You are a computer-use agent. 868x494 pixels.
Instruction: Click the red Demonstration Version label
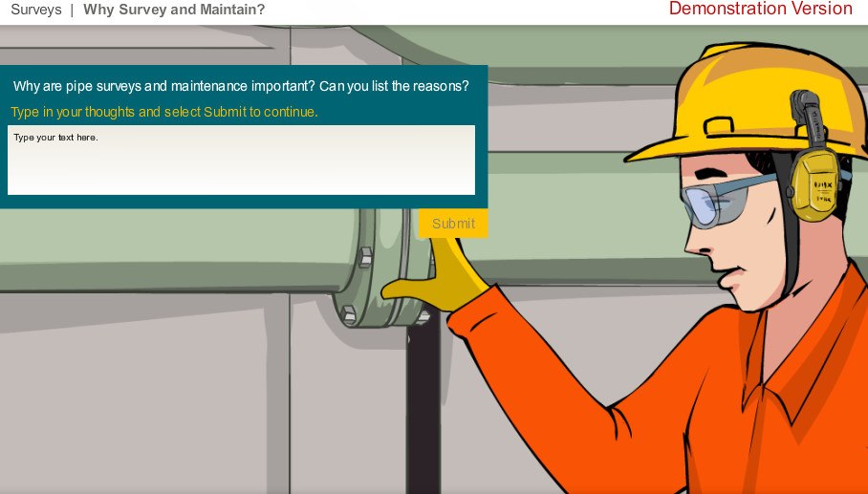coord(760,10)
